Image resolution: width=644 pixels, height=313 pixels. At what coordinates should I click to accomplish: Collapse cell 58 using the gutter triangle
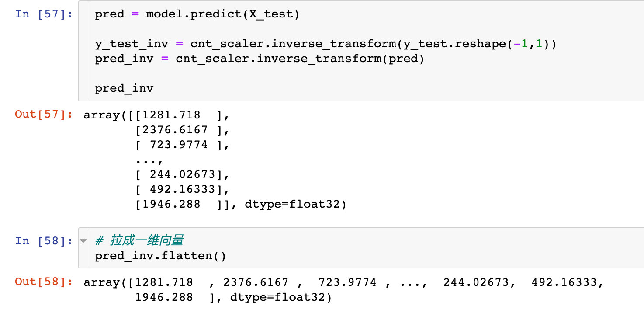[83, 241]
